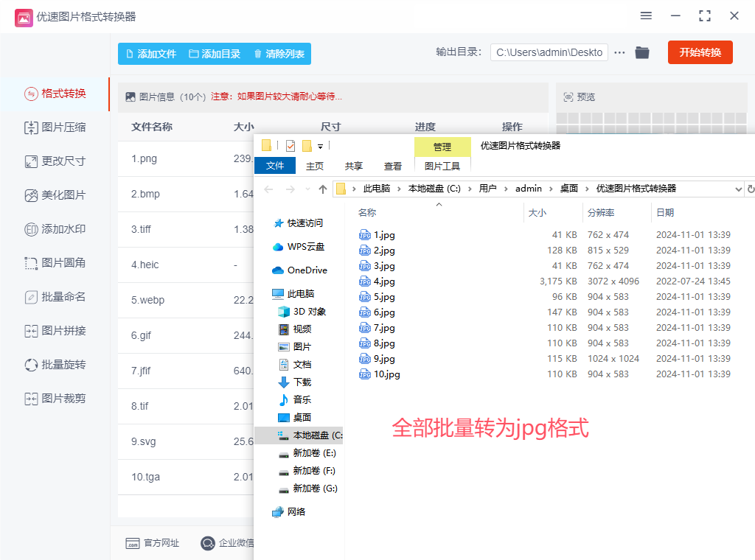
Task: Open the quick access toolbar dropdown arrow
Action: (320, 146)
